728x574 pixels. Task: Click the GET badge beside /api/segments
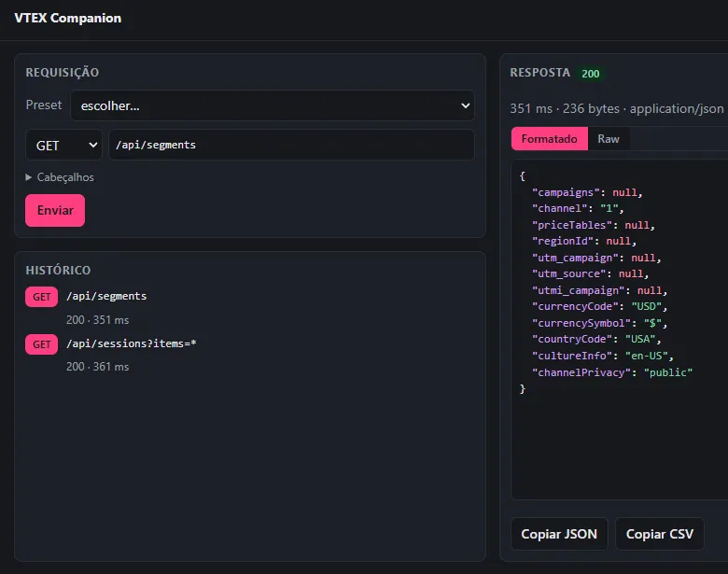(42, 297)
